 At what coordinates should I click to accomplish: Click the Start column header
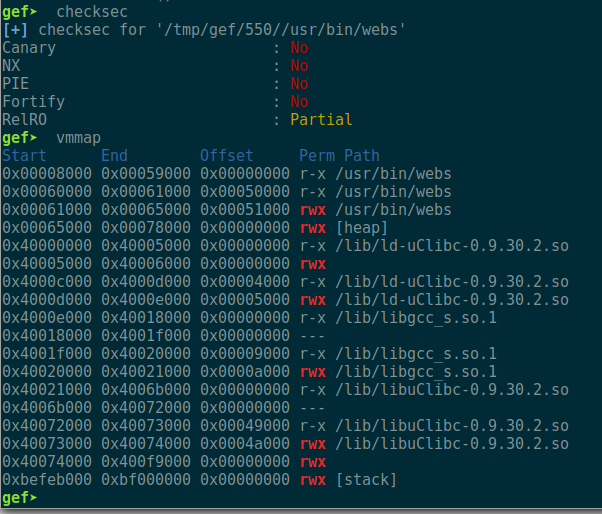[x=24, y=155]
